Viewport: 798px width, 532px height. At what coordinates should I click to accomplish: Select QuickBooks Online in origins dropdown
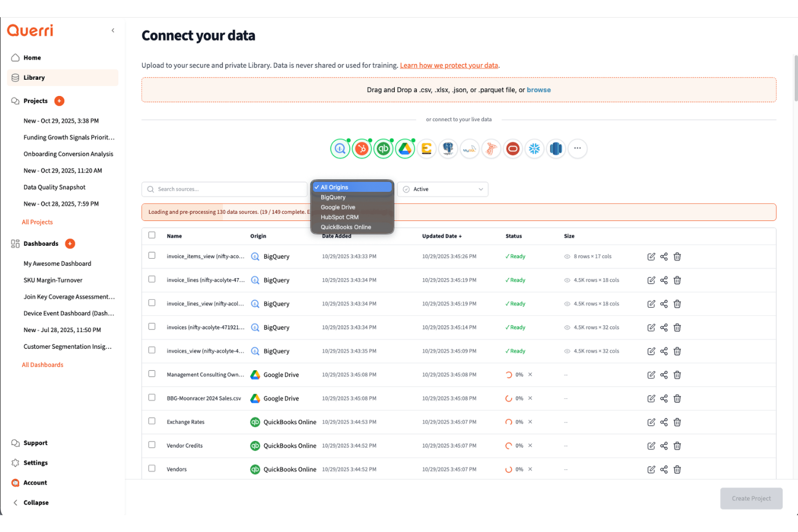[353, 227]
